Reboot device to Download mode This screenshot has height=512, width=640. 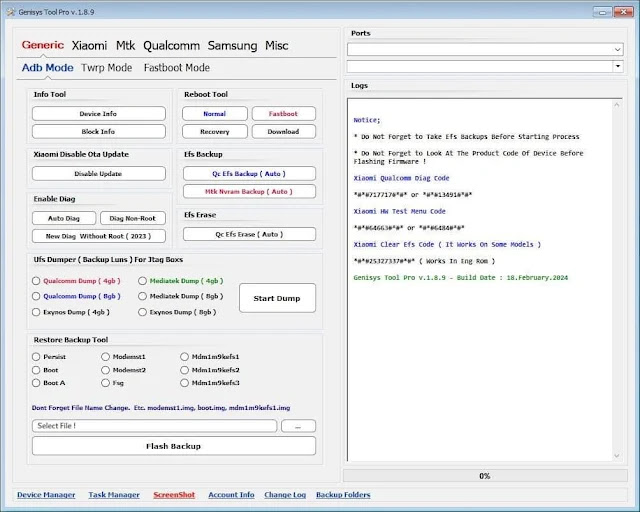click(x=284, y=131)
